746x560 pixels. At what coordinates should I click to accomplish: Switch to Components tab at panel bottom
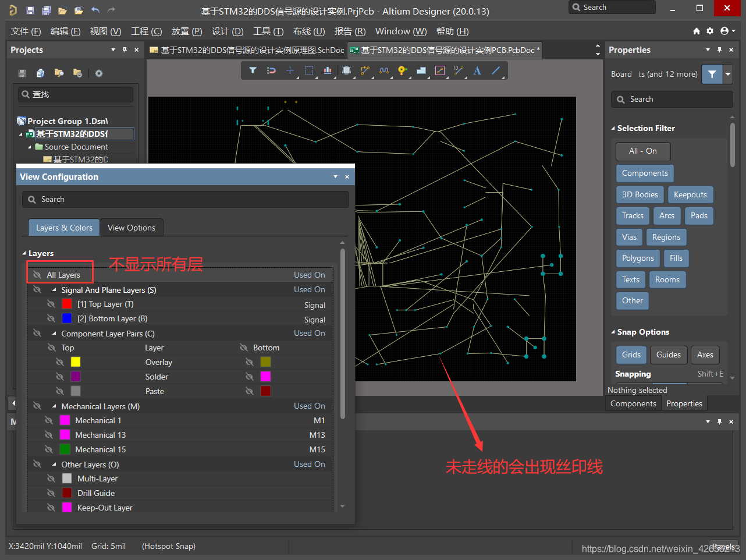click(x=633, y=403)
